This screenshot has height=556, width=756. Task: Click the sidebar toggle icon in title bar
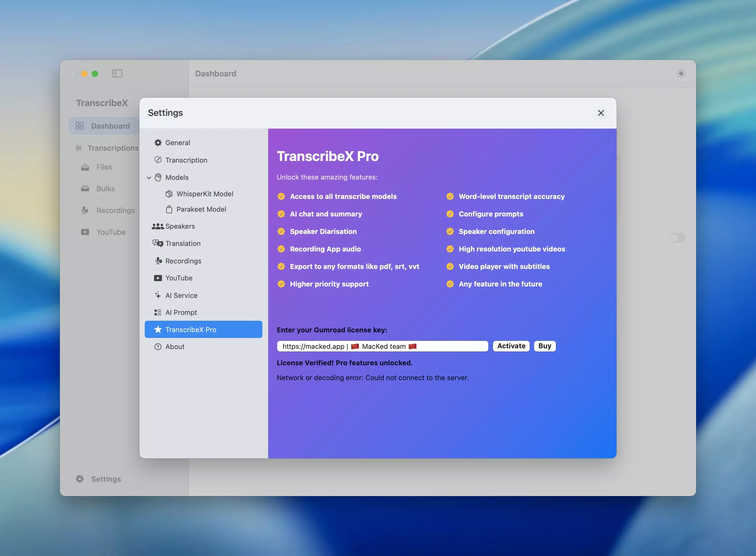coord(117,73)
